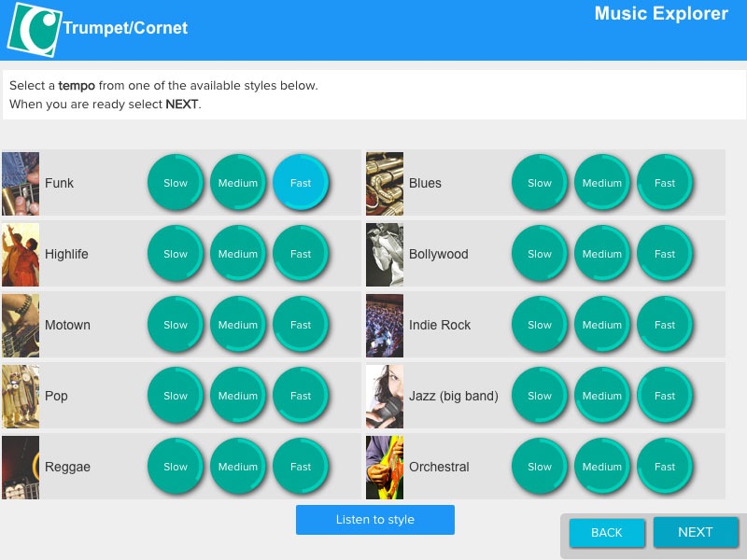Select Fast tempo for Bollywood

click(665, 254)
